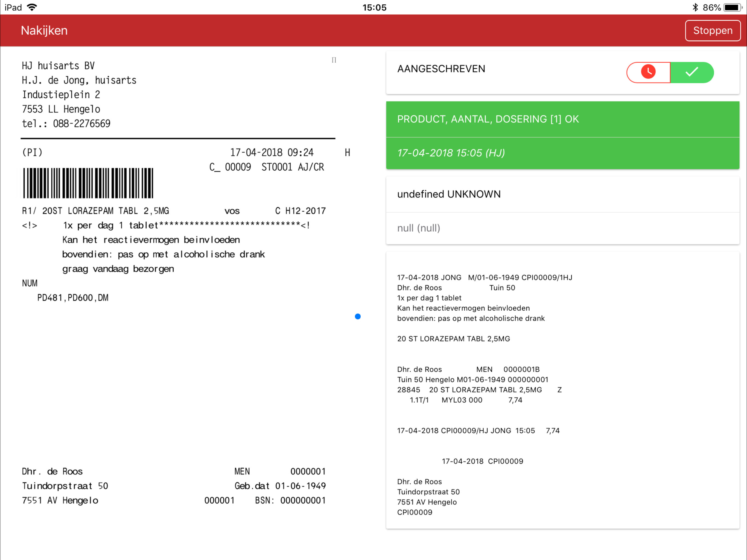Open the PRODUCT, AANTAL, DOSERING [1] OK row

coord(563,119)
